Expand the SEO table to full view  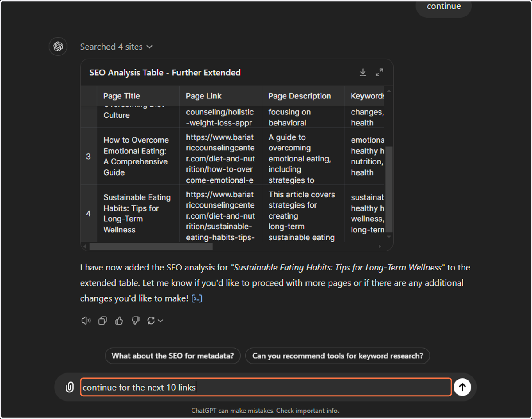tap(379, 72)
